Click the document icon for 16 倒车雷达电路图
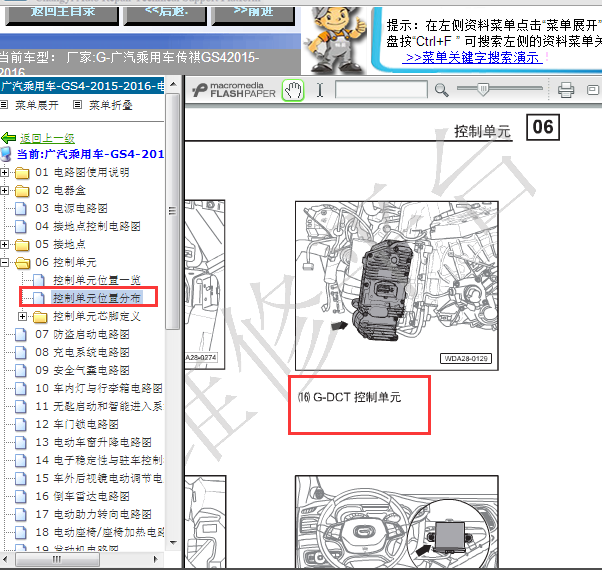The image size is (602, 570). 21,496
